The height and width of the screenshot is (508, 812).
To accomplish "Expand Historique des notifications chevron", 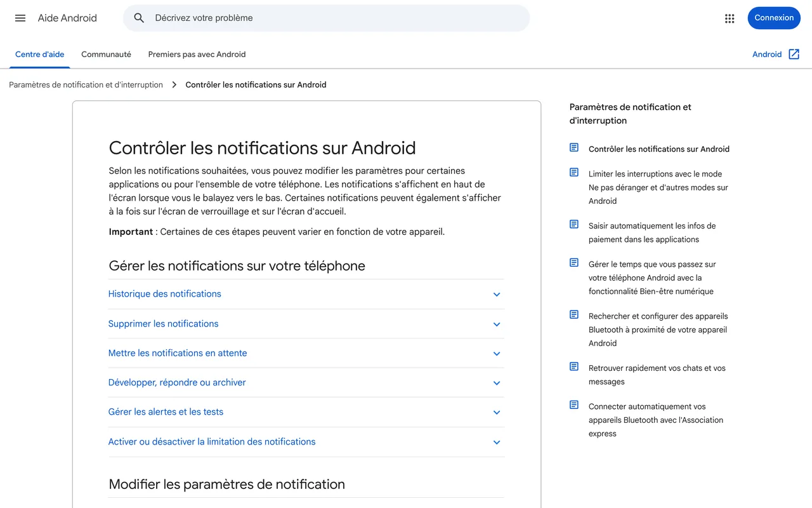I will [497, 295].
